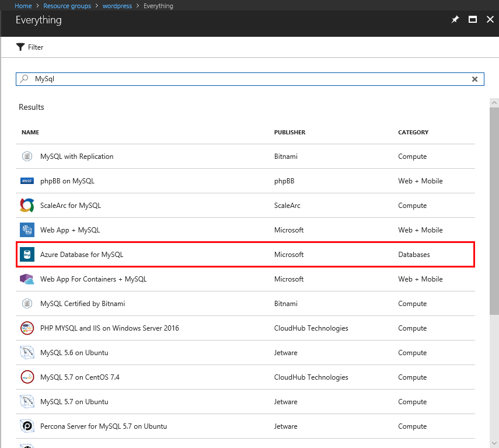Click Jetware publisher in MySQL 5.6 row
This screenshot has height=448, width=499.
[x=286, y=352]
